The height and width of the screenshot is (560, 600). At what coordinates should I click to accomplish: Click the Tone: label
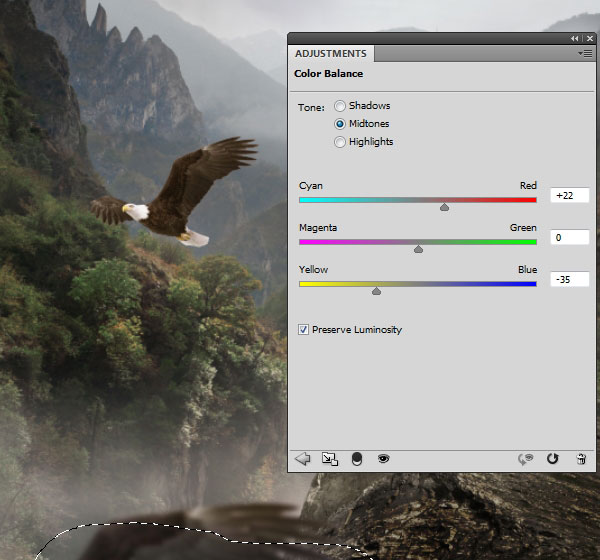pos(311,108)
